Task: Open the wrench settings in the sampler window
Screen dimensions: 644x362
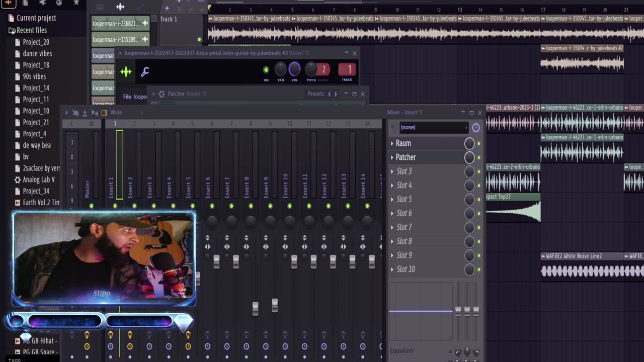Action: [145, 72]
